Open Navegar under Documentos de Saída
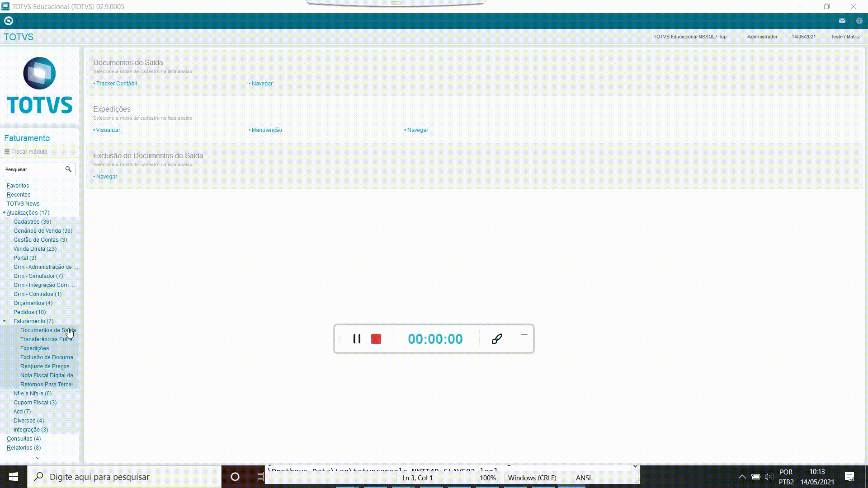The image size is (868, 488). [x=262, y=84]
